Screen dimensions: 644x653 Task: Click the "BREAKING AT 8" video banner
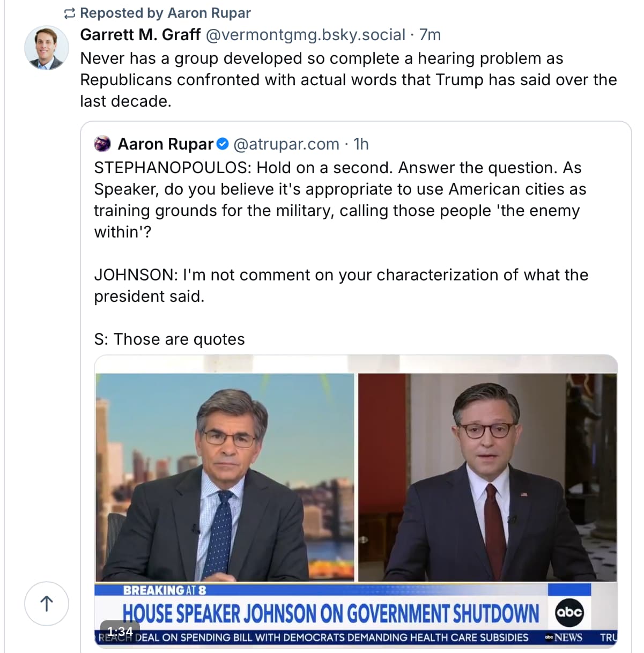[165, 590]
